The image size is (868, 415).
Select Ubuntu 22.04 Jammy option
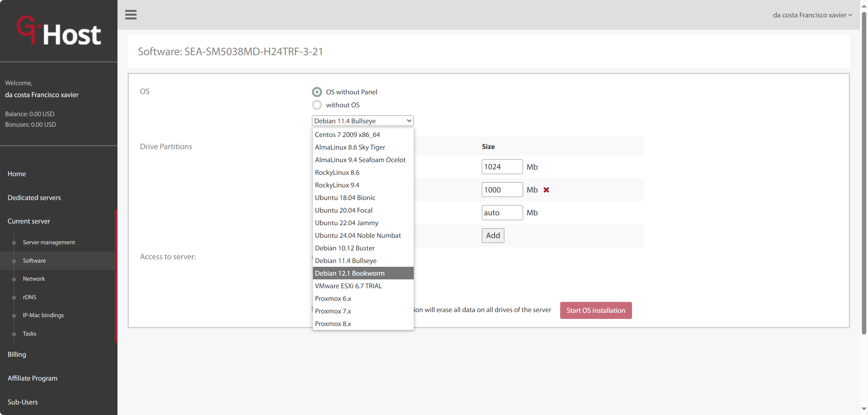363,223
